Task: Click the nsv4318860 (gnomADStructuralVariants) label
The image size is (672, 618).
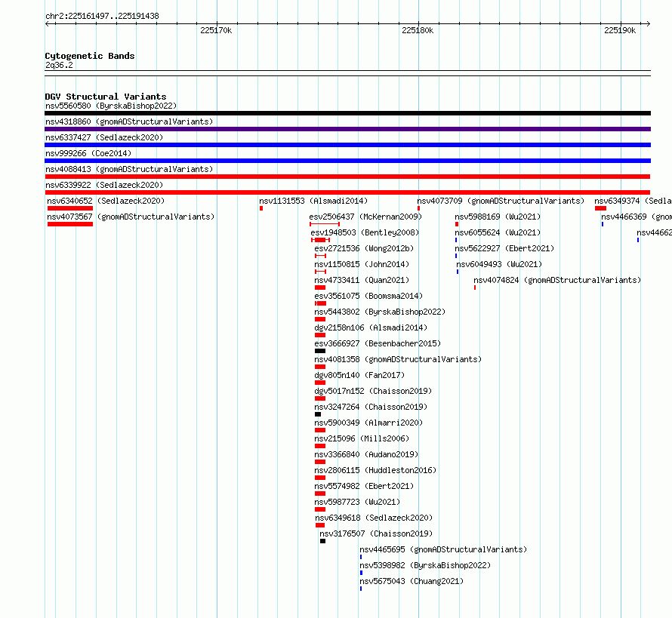Action: [129, 121]
